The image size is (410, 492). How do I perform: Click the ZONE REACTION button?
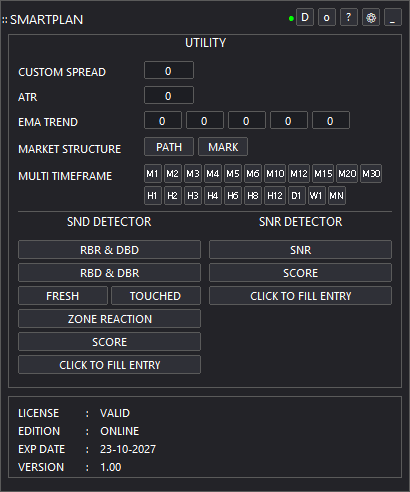pyautogui.click(x=109, y=319)
